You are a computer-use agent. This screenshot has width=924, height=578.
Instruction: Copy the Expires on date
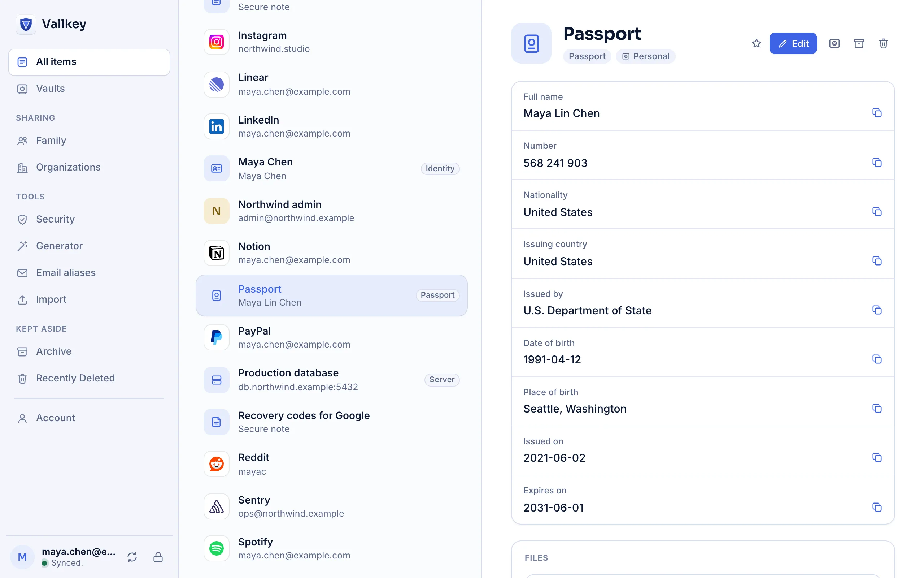[x=877, y=507]
